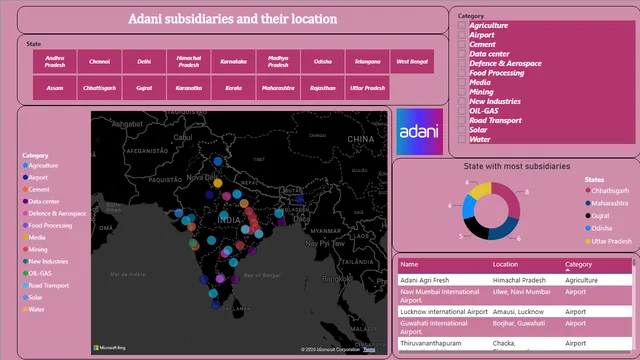Click the Microsoft Bing logo on map

tap(109, 348)
